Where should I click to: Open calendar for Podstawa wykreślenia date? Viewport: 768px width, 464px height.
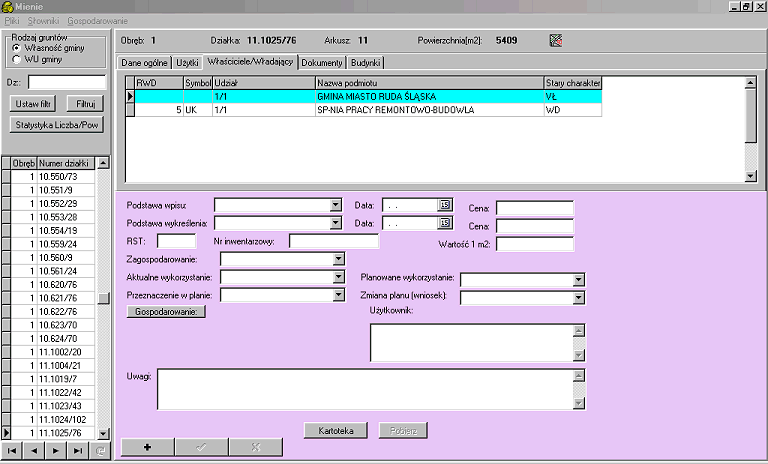point(445,223)
